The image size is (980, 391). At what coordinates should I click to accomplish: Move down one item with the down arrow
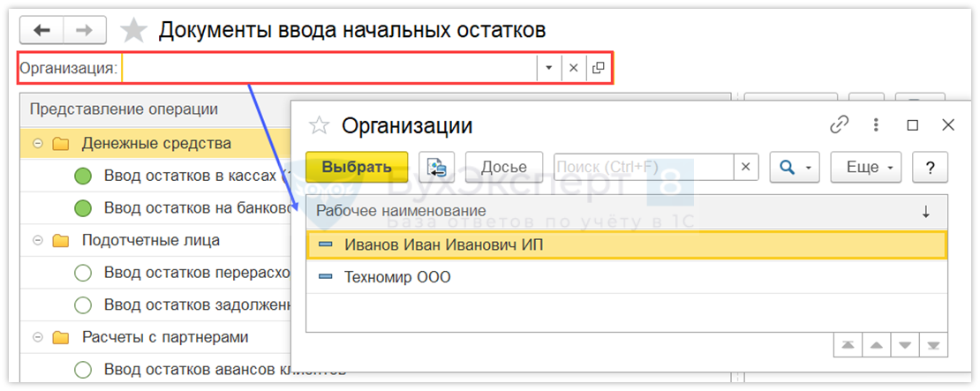905,345
